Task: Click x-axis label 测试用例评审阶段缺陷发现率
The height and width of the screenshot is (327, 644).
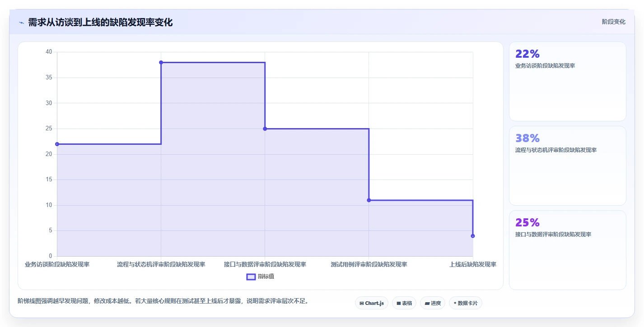Action: click(x=369, y=264)
